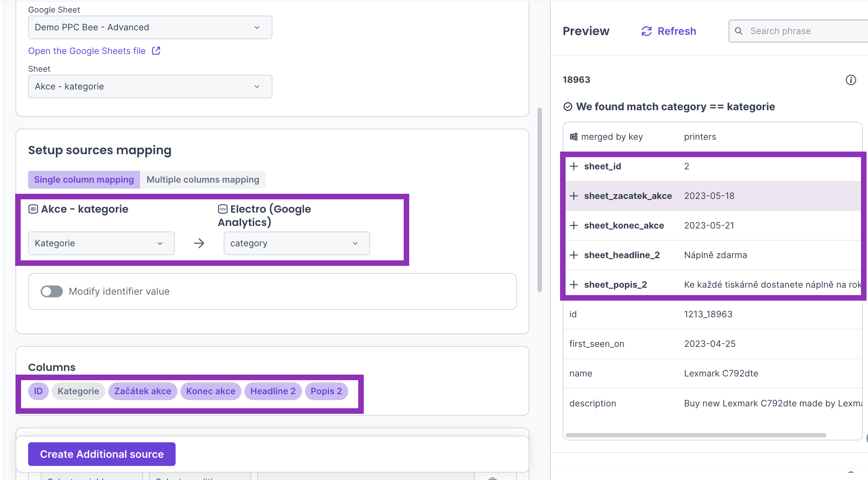Viewport: 868px width, 480px height.
Task: Click the external link icon for Google Sheets
Action: pos(156,51)
